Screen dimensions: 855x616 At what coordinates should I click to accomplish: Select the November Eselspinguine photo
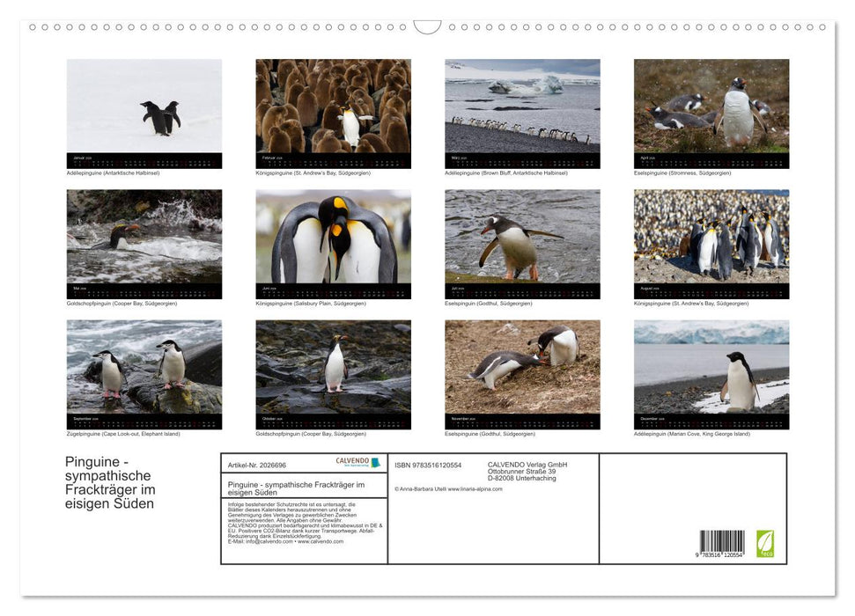pyautogui.click(x=522, y=374)
